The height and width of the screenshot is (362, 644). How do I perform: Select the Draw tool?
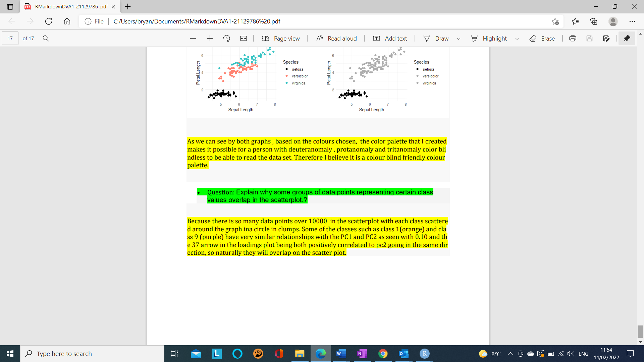click(x=438, y=38)
